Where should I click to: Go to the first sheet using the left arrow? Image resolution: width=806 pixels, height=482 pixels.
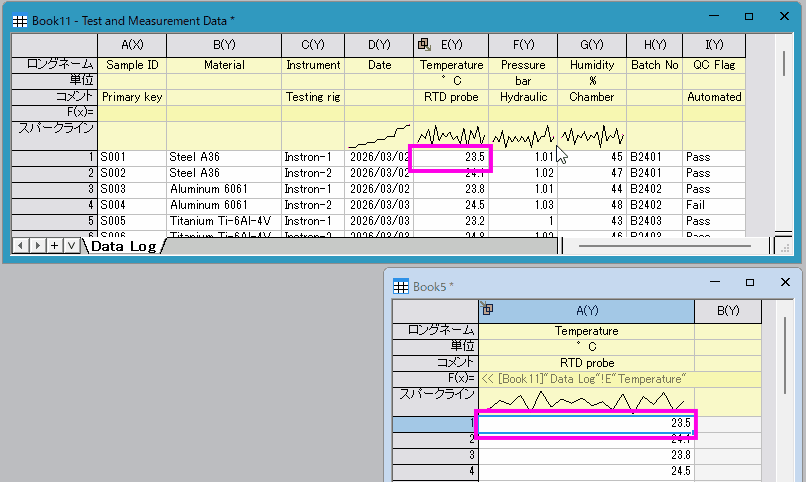coord(20,246)
